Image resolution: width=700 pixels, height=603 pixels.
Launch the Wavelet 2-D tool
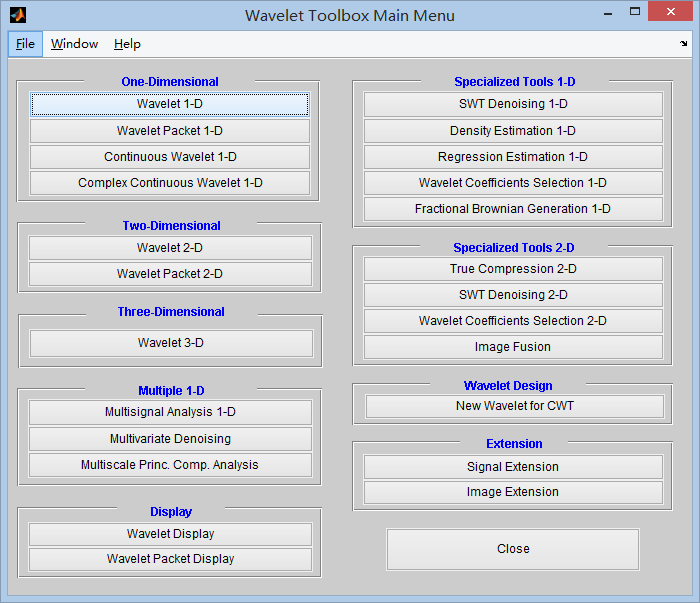coord(170,248)
